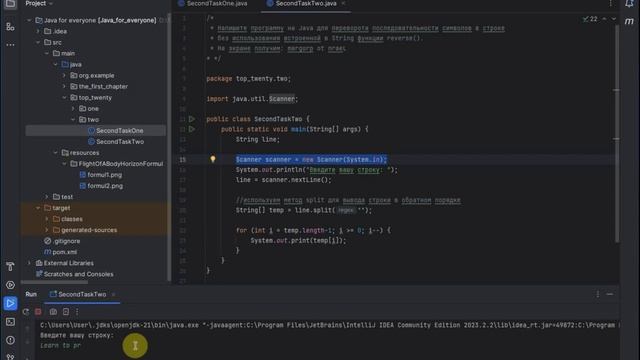Open the Services tool window icon
The width and height of the screenshot is (640, 360).
click(x=10, y=285)
